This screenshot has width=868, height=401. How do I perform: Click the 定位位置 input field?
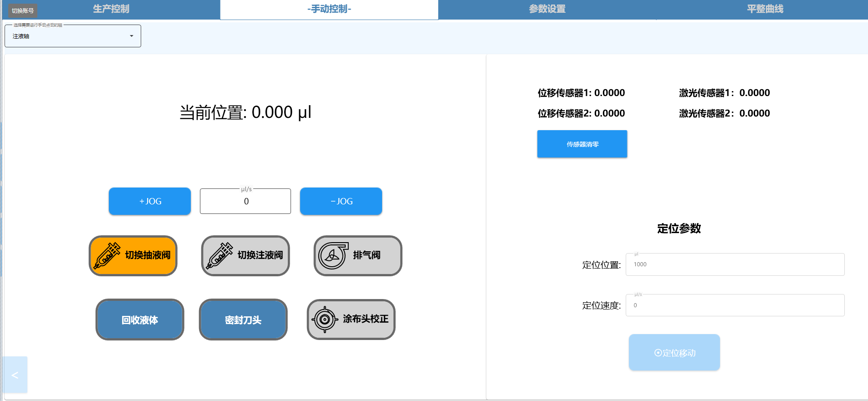[x=735, y=264]
